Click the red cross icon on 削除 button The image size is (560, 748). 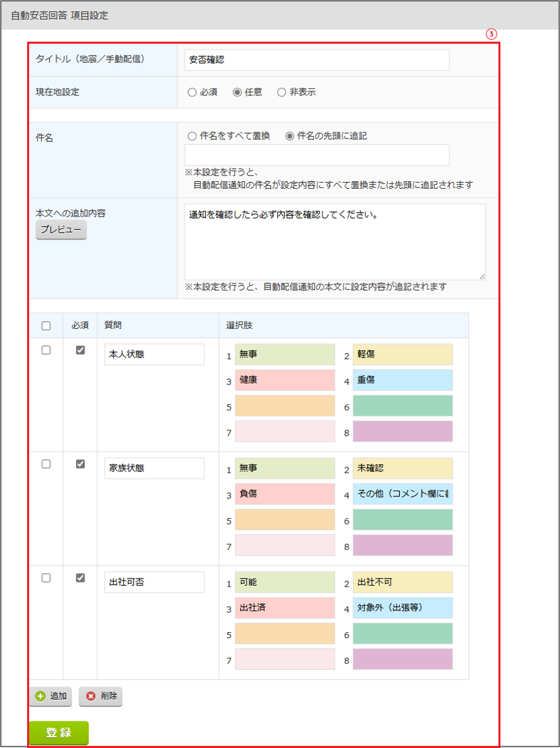(x=91, y=696)
